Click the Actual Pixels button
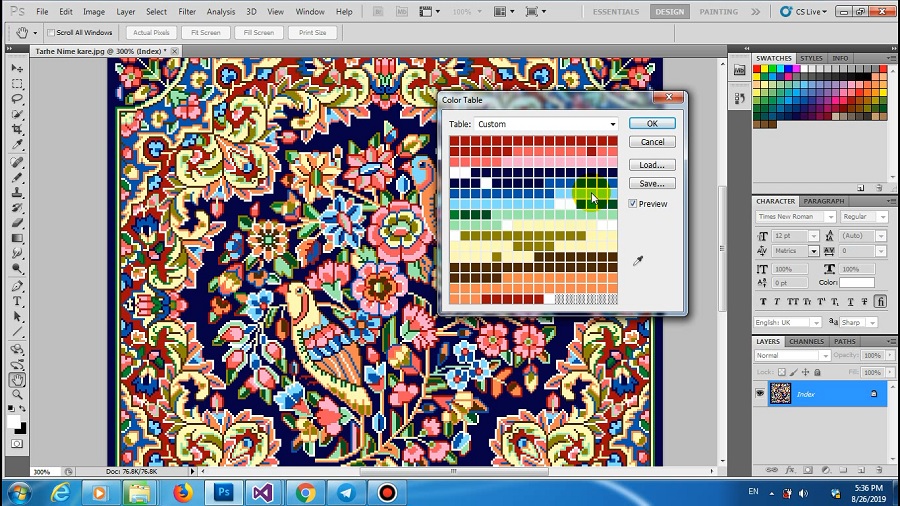The height and width of the screenshot is (506, 900). click(151, 33)
